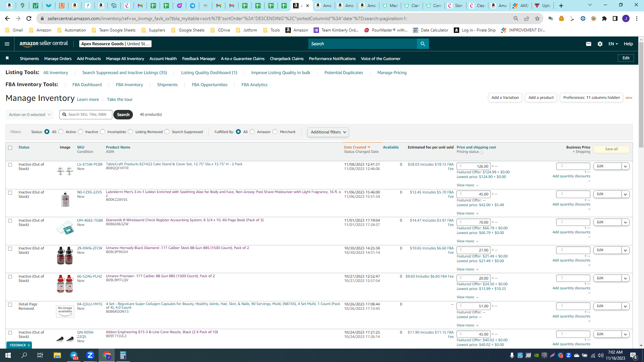The image size is (644, 362).
Task: Check the TableCraft Cake Stand row checkbox
Action: (10, 165)
